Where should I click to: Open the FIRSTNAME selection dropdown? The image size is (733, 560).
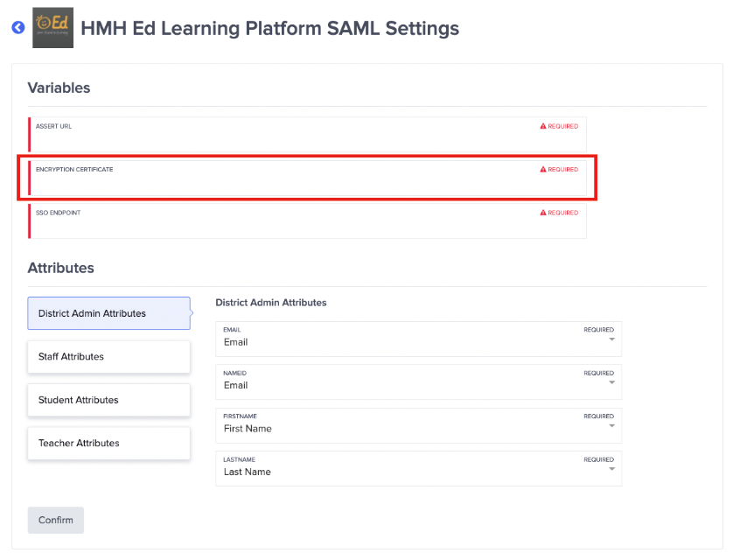tap(610, 427)
